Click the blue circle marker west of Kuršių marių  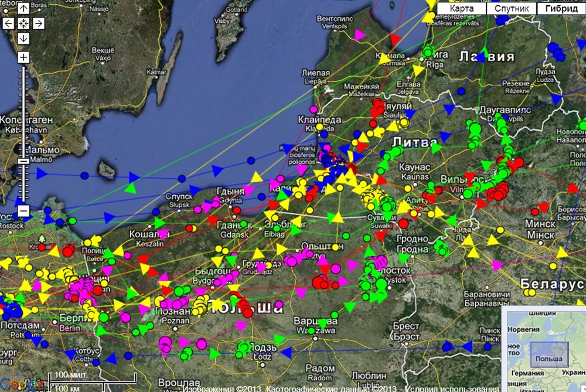click(x=251, y=161)
